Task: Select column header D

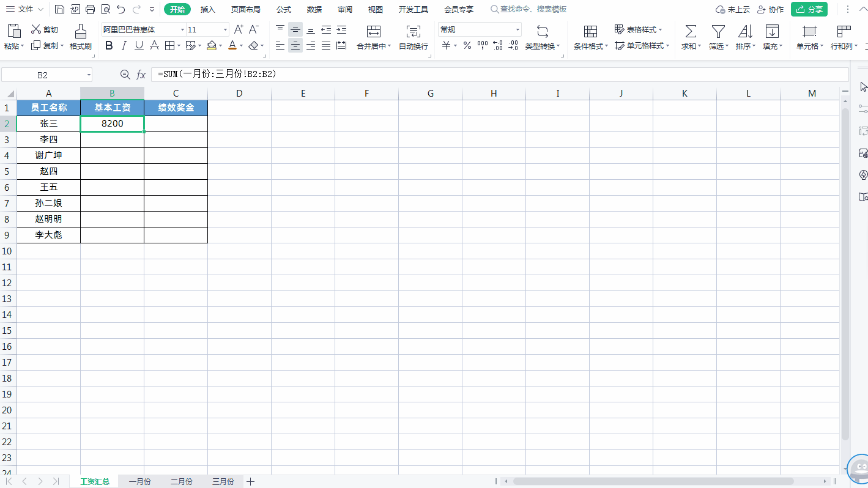Action: coord(239,93)
